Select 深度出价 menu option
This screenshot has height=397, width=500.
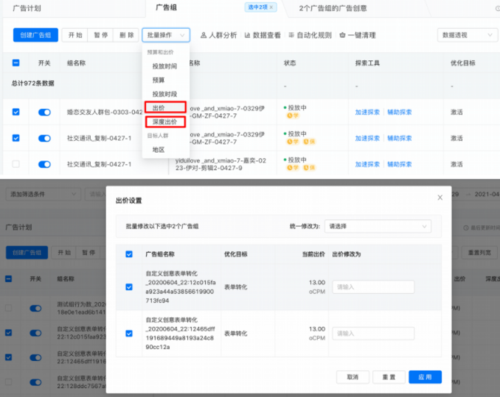coord(165,122)
